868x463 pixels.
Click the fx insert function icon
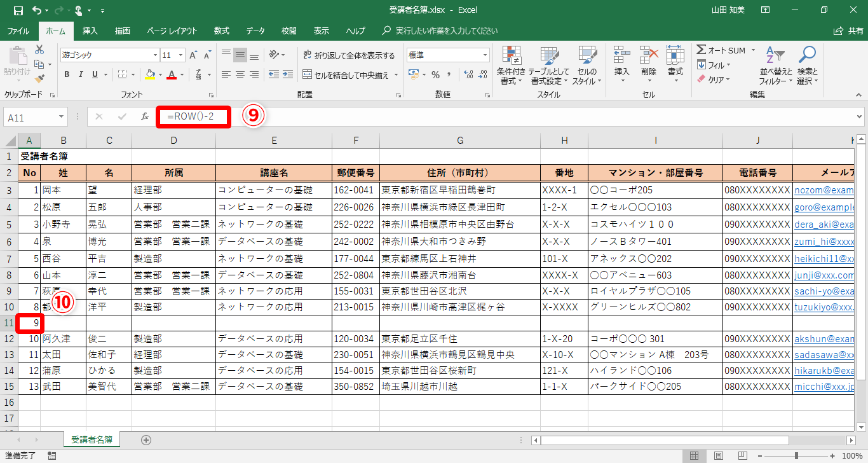[x=145, y=116]
